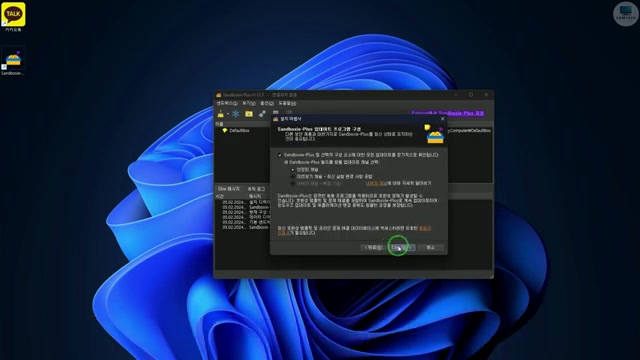The width and height of the screenshot is (640, 360).
Task: Switch to the Sbie Messages tab
Action: pos(228,189)
